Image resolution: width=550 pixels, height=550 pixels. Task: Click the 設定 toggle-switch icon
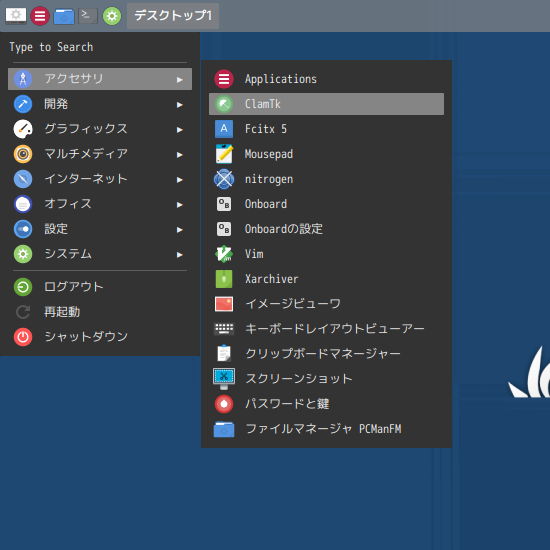point(23,229)
